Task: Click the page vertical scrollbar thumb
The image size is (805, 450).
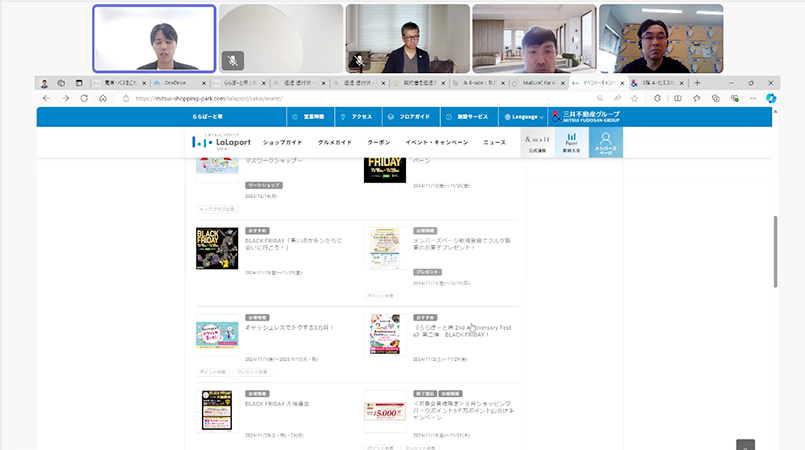Action: point(775,251)
